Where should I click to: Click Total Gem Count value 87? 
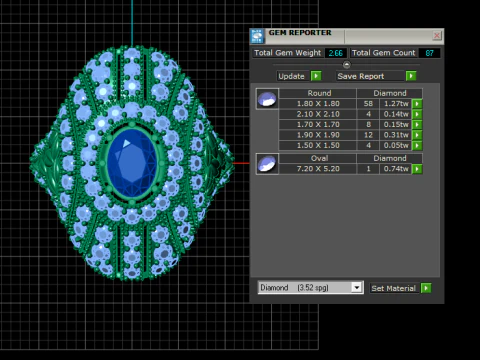tap(429, 53)
